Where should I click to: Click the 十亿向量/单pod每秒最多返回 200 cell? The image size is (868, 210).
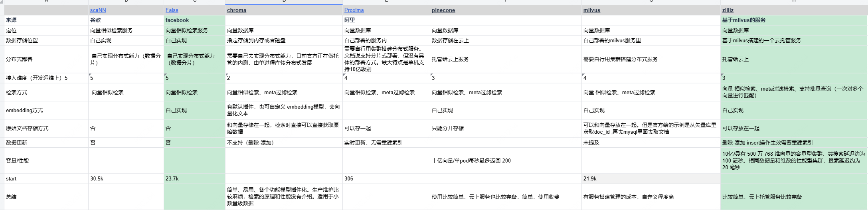pos(506,160)
